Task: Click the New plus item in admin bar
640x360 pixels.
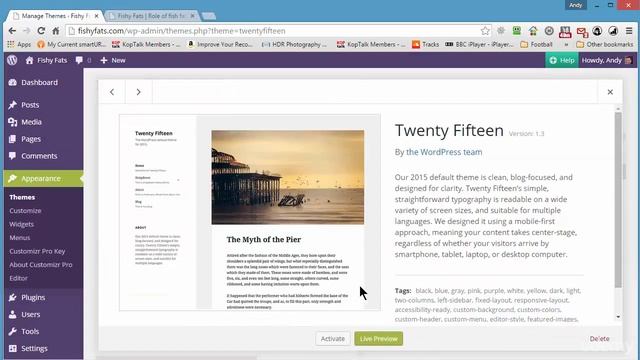Action: [x=113, y=60]
